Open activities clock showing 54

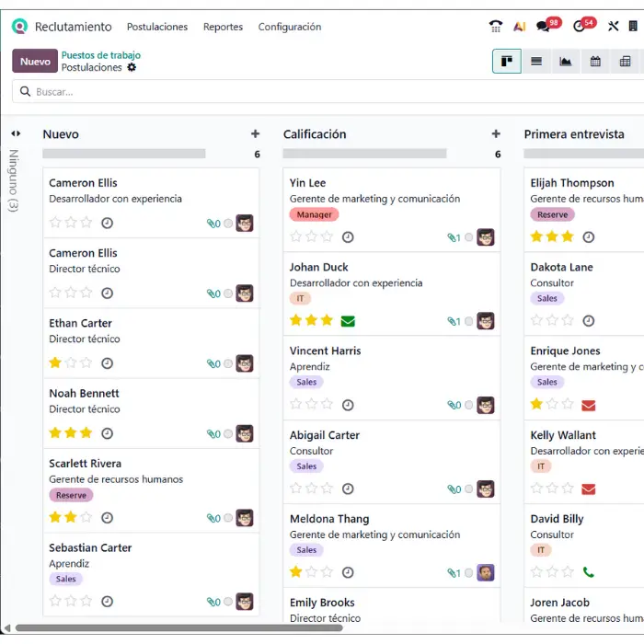coord(580,27)
